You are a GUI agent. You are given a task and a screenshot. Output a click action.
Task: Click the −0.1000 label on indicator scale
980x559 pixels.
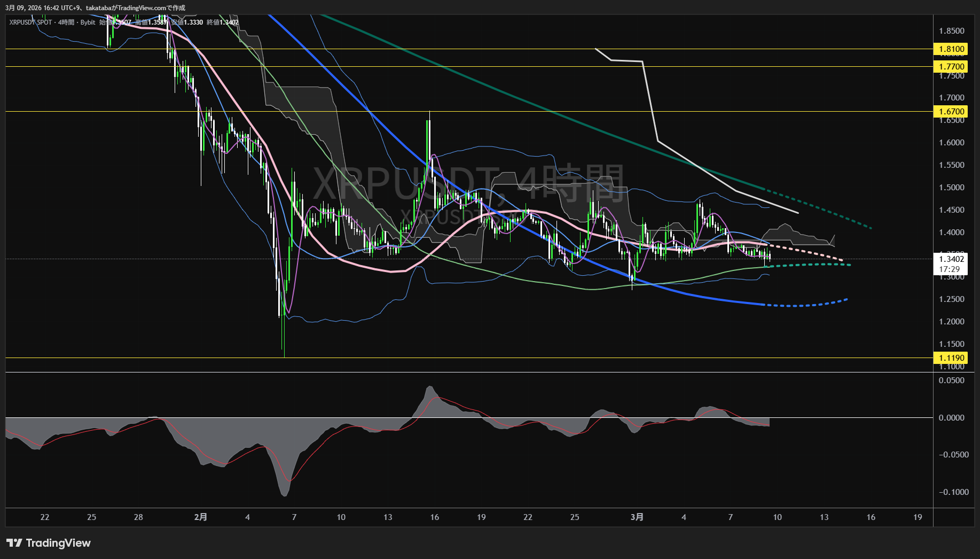click(x=953, y=492)
